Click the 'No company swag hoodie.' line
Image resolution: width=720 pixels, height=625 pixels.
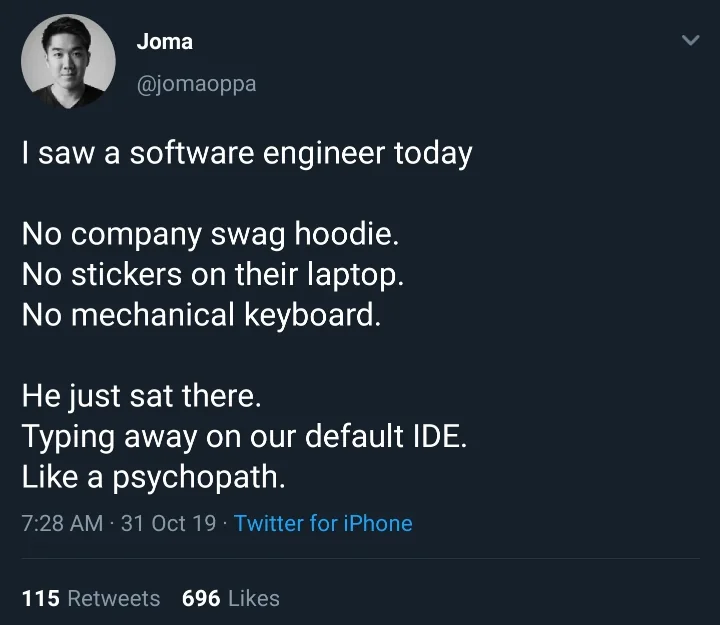[x=210, y=235]
